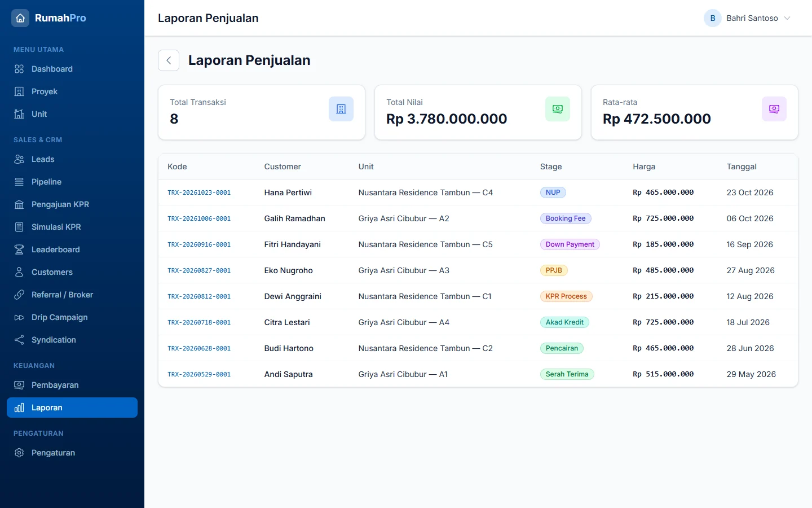Click the green Total Nilai money icon
The height and width of the screenshot is (508, 812).
click(x=558, y=109)
